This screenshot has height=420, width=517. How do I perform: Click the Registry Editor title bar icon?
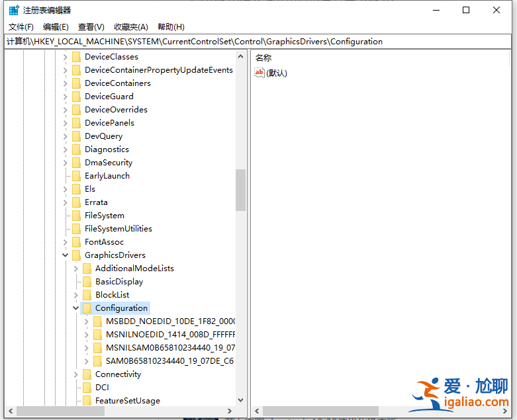click(x=14, y=11)
